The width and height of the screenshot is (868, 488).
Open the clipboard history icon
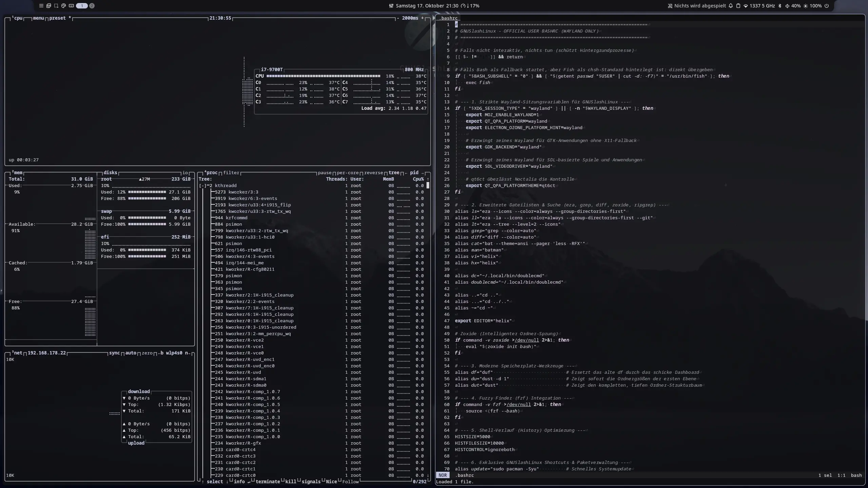738,6
